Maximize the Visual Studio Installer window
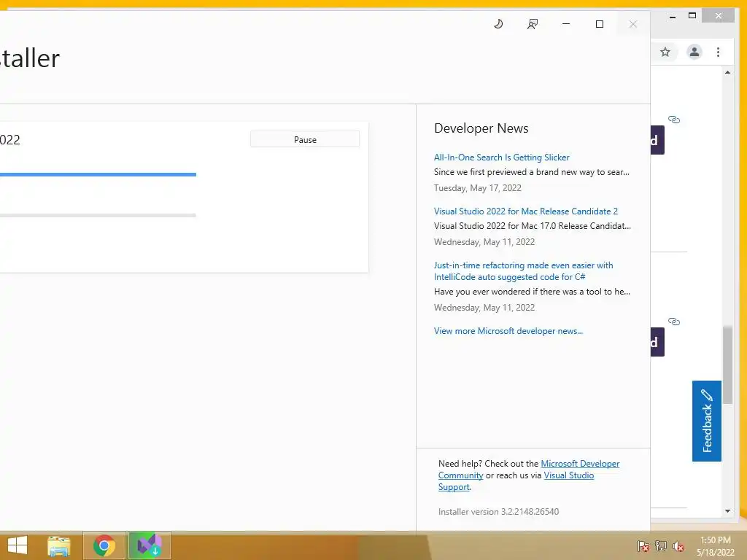Viewport: 747px width, 560px height. (600, 24)
